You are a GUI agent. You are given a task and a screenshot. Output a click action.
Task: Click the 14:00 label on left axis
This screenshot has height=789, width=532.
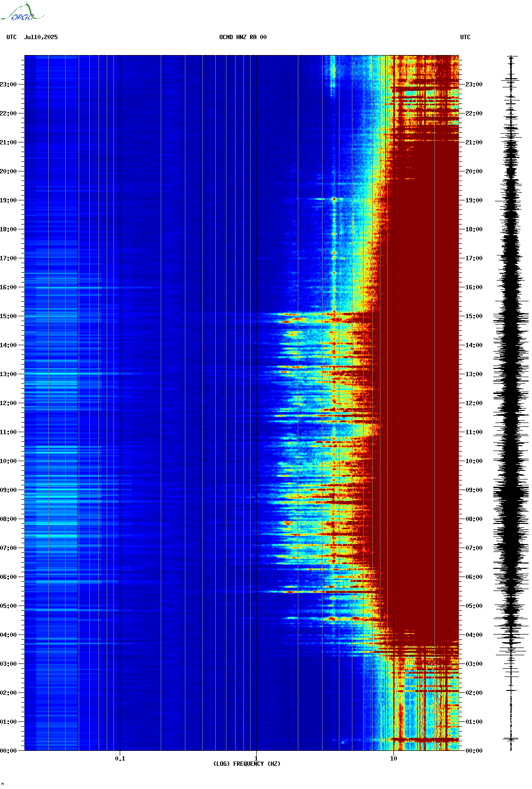[8, 345]
